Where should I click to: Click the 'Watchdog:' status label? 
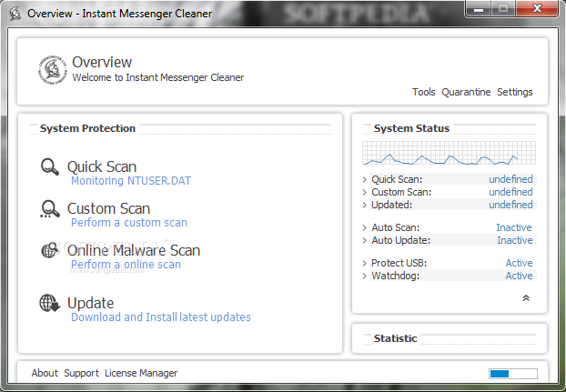(x=396, y=276)
